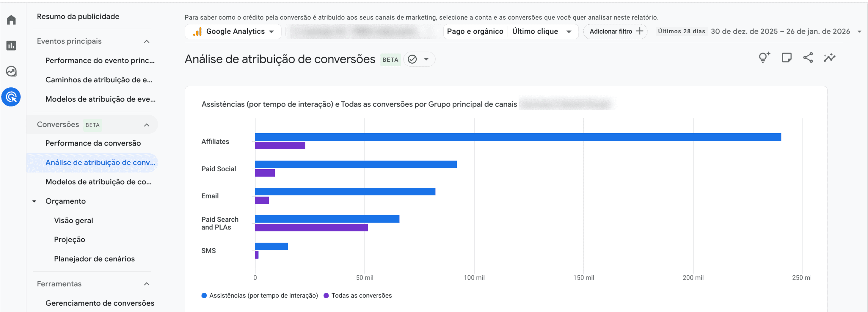
Task: Click the blue Advertising icon
Action: [x=11, y=97]
